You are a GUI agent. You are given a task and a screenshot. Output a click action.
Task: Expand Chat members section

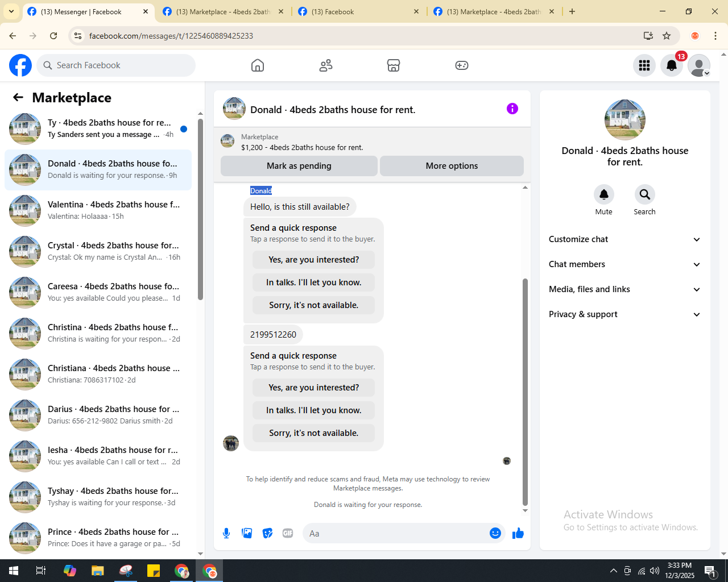click(x=624, y=264)
